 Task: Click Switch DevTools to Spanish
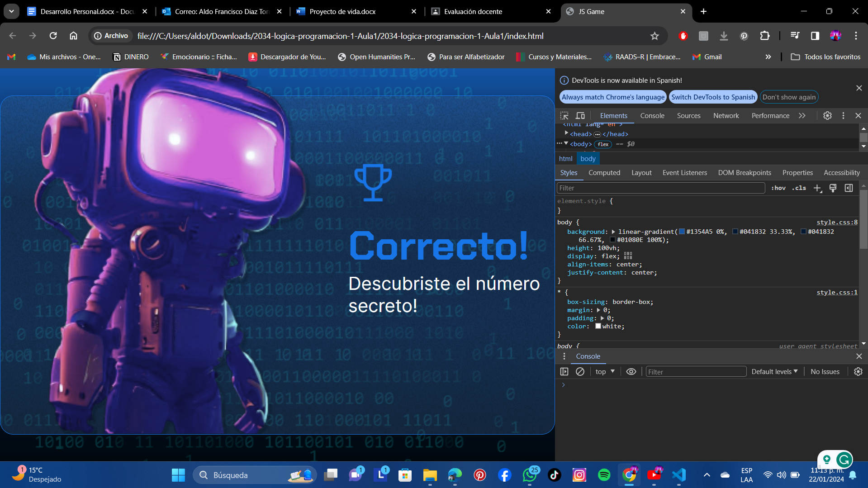pyautogui.click(x=713, y=97)
